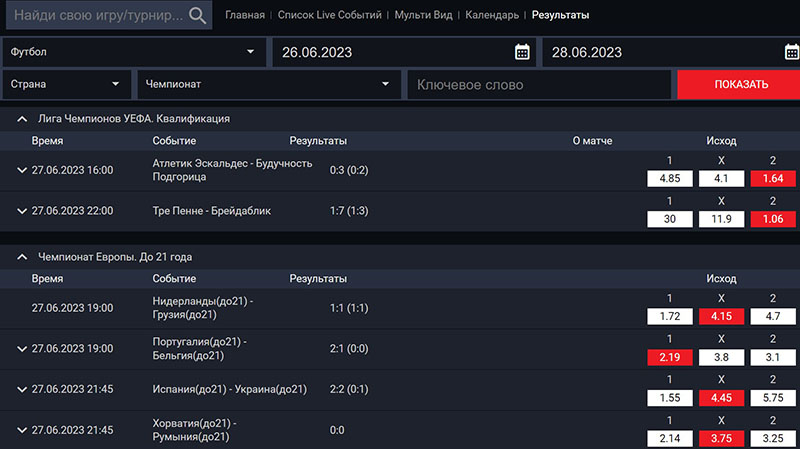This screenshot has width=800, height=449.
Task: Click the 1.72 odds for Нидерланды(до21)
Action: coord(670,316)
